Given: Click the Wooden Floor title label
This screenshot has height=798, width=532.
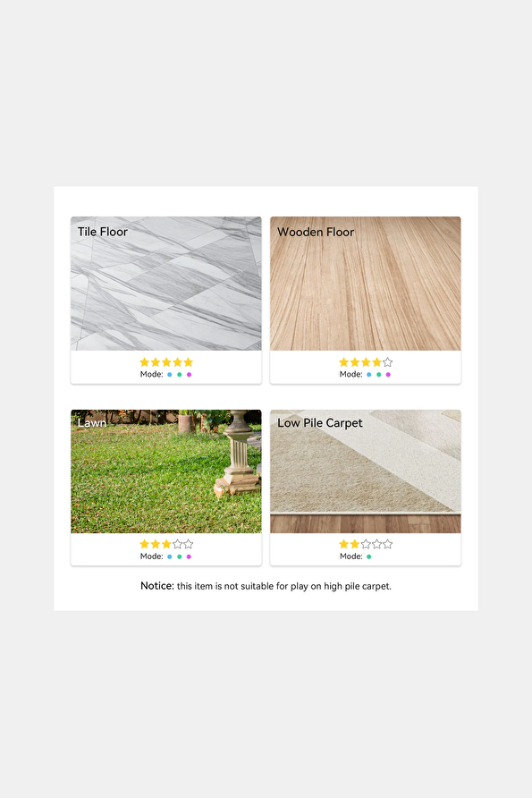Looking at the screenshot, I should (316, 232).
